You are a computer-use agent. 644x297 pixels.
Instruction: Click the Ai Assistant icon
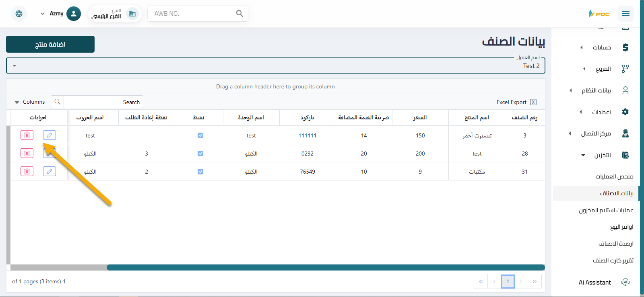point(625,282)
